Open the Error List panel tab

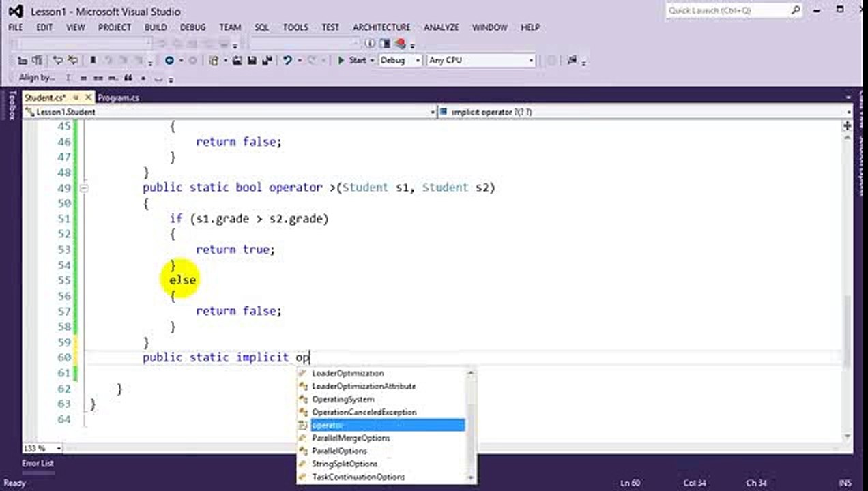click(x=38, y=463)
